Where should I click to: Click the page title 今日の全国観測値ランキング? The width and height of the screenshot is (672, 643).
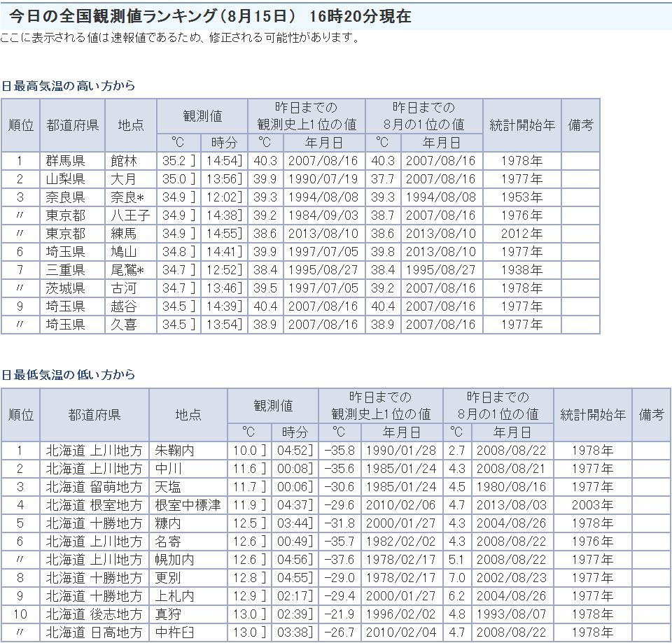point(210,17)
